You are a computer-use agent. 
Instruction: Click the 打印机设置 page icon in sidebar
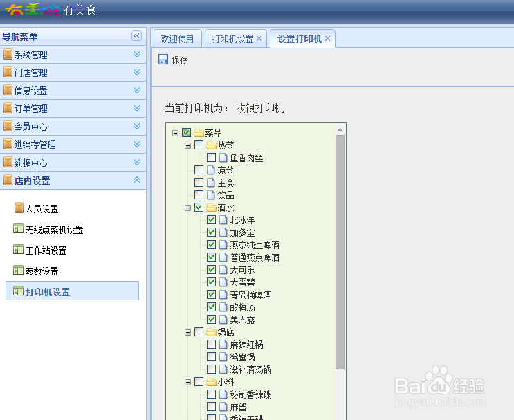18,291
